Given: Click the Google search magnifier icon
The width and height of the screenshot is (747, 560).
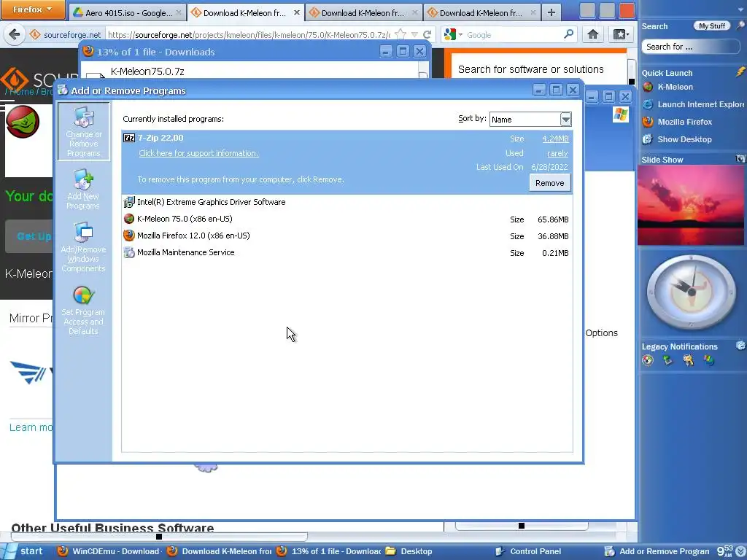Looking at the screenshot, I should pos(568,34).
